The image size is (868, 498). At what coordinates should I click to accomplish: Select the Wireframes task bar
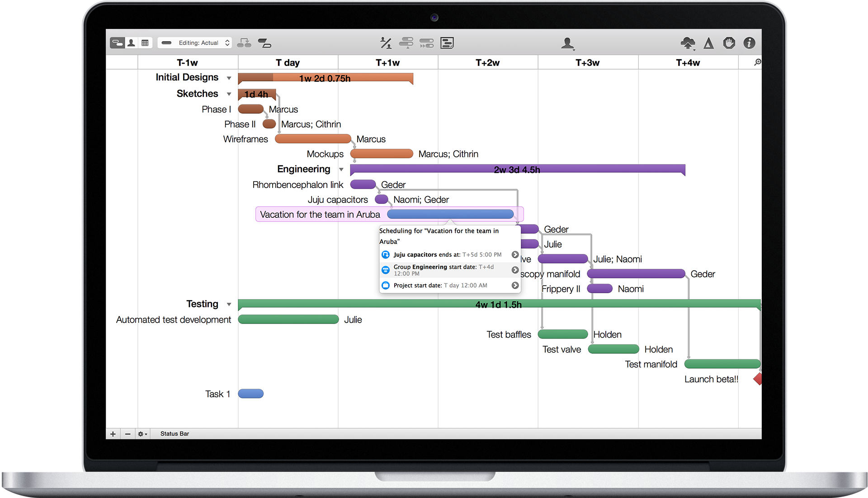[x=313, y=139]
